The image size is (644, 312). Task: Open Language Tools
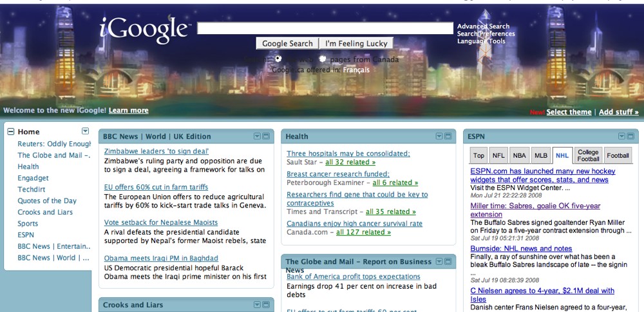(481, 41)
